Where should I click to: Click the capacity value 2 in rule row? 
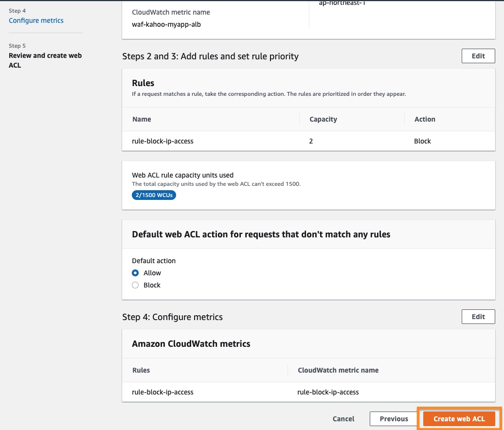[x=311, y=141]
